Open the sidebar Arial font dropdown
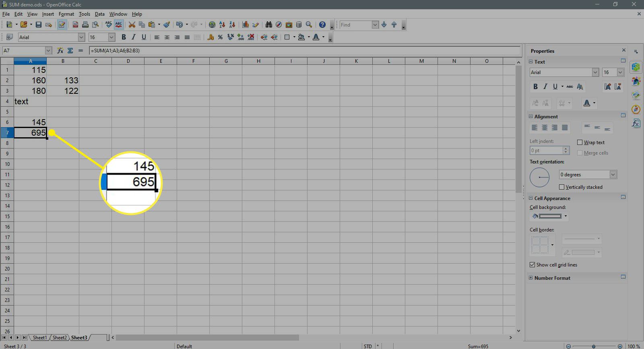 (595, 72)
